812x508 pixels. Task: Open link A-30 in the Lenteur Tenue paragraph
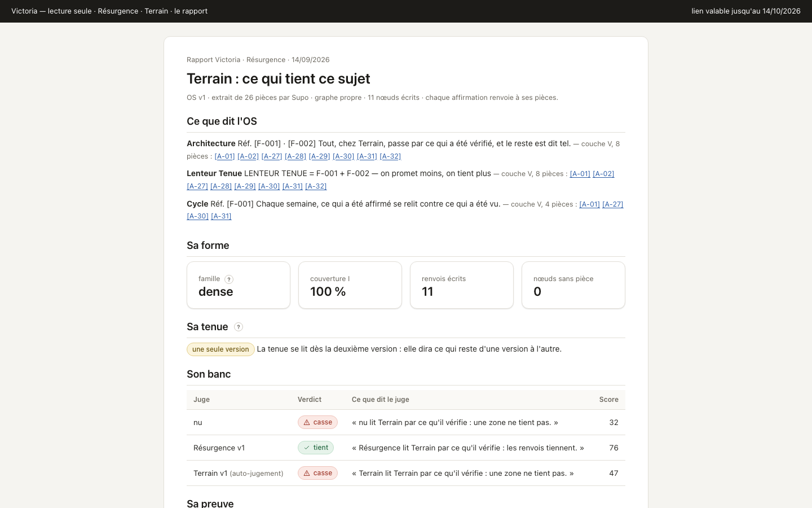(269, 186)
